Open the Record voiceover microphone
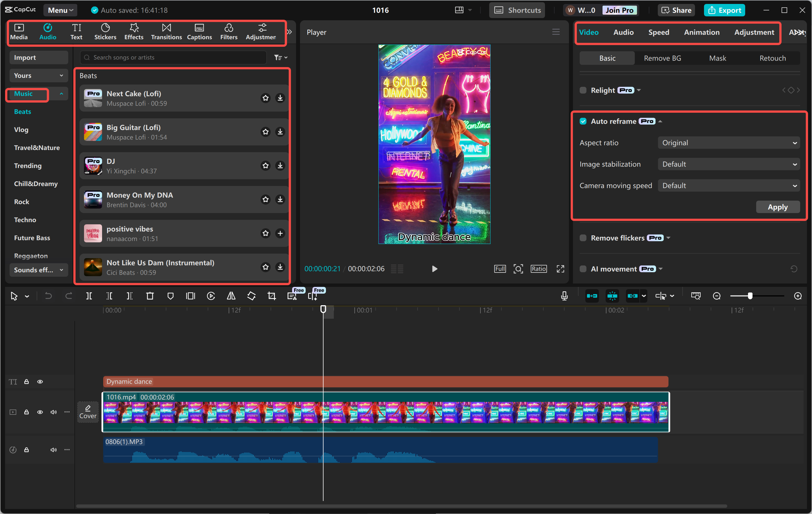 [564, 296]
